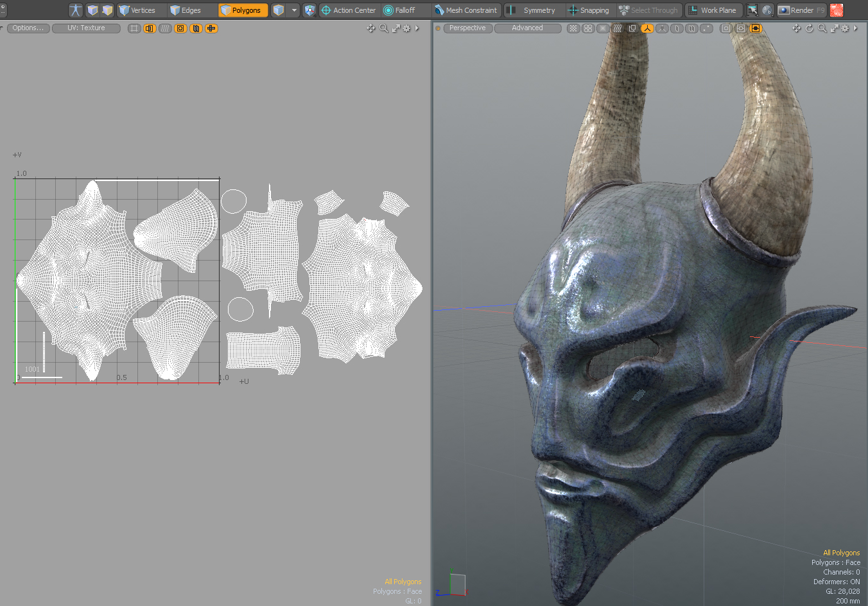Click the animate figure icon in top toolbar
The image size is (868, 606).
tap(76, 10)
